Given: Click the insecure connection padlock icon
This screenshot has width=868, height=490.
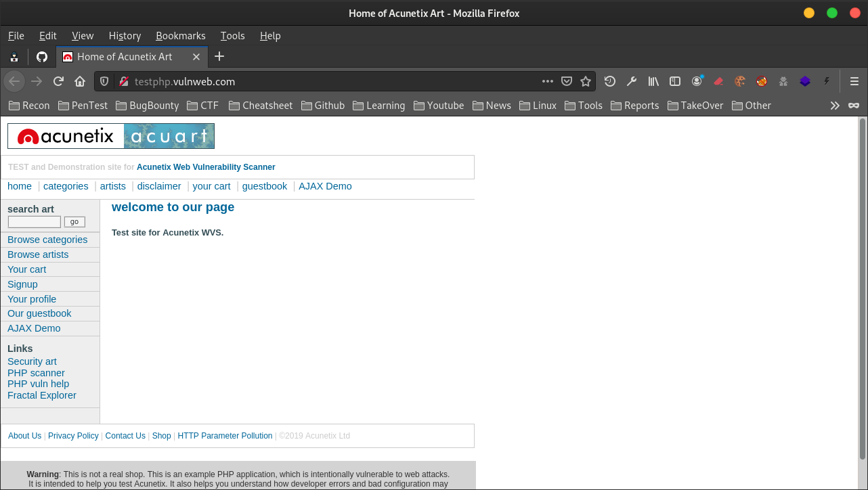Looking at the screenshot, I should (124, 81).
